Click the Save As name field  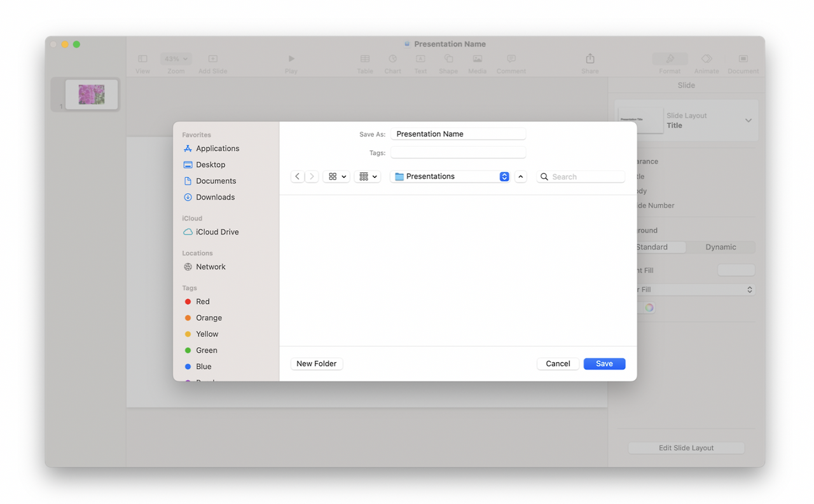click(459, 134)
